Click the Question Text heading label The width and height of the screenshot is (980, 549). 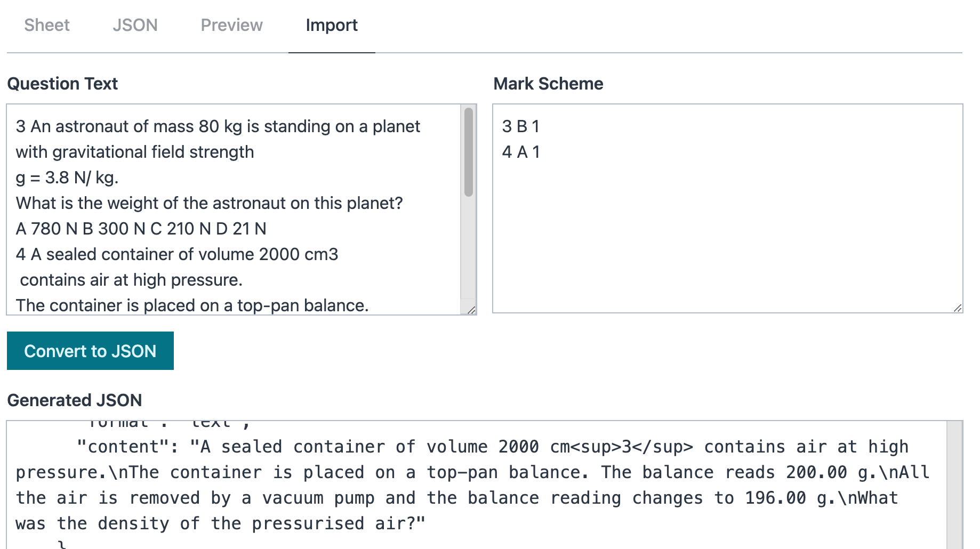[62, 84]
